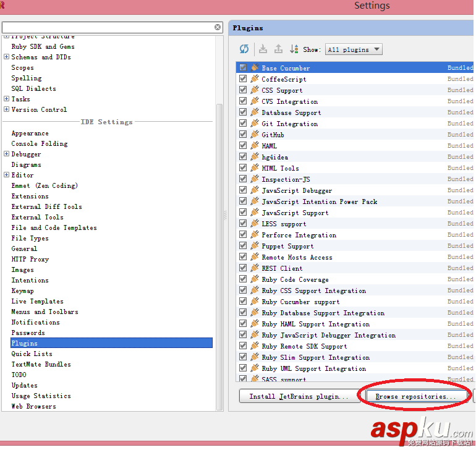
Task: Click plug icon next to REST Client
Action: (255, 268)
